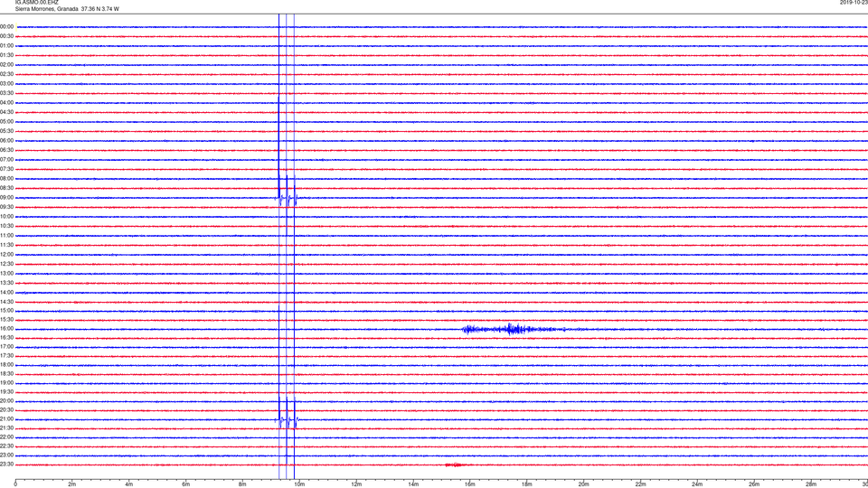Click the 14m tick on the minutes axis
868x488 pixels.
pos(413,484)
